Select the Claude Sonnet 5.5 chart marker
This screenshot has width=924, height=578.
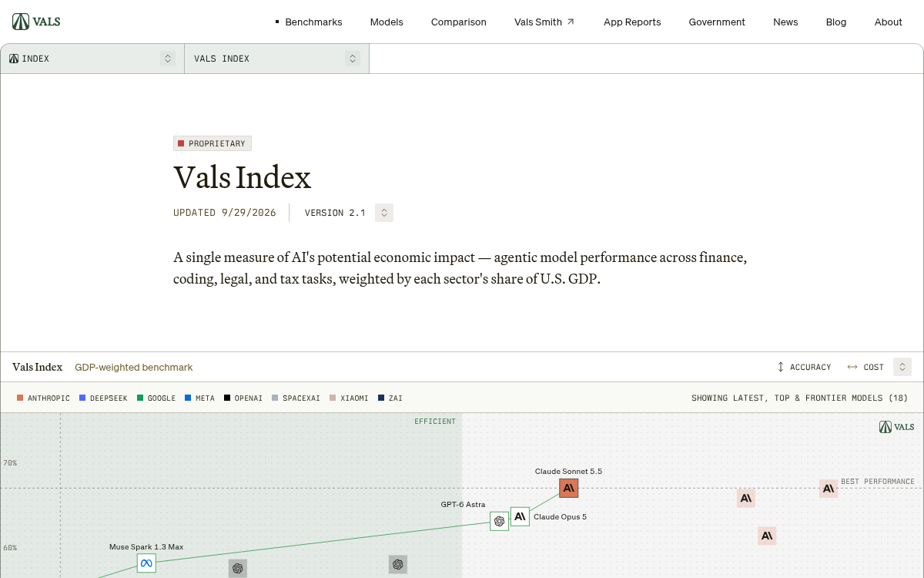[x=569, y=488]
